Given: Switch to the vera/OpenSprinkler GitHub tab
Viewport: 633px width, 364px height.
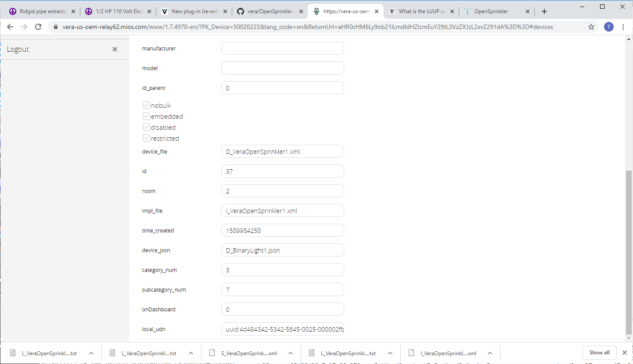Looking at the screenshot, I should [268, 11].
